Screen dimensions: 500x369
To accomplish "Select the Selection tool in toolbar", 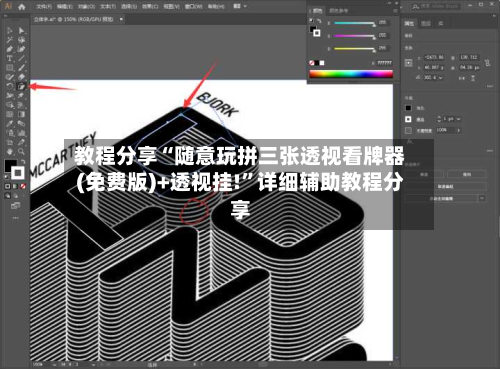I will point(9,31).
